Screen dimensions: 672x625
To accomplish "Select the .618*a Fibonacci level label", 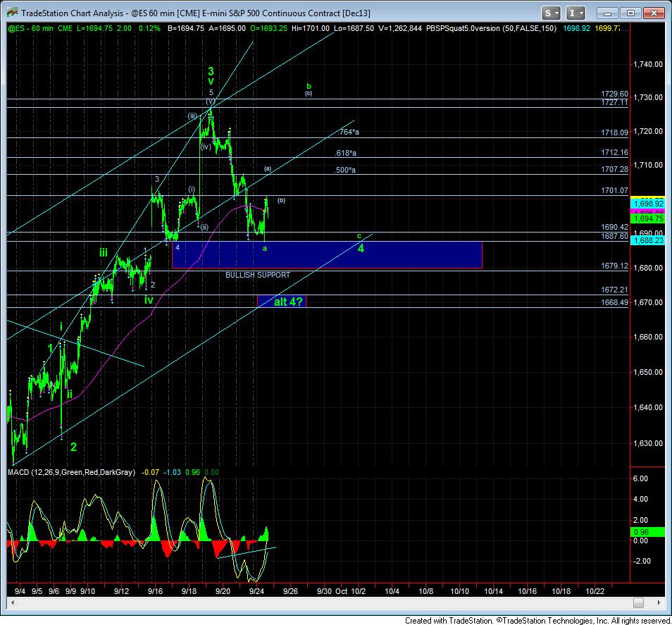I will [345, 153].
